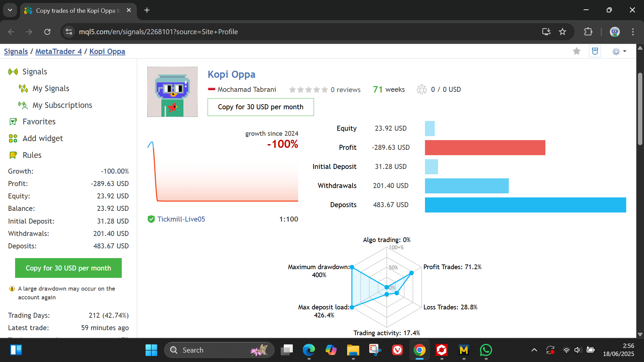The height and width of the screenshot is (362, 644).
Task: Click the My Signals sidebar icon
Action: (x=23, y=88)
